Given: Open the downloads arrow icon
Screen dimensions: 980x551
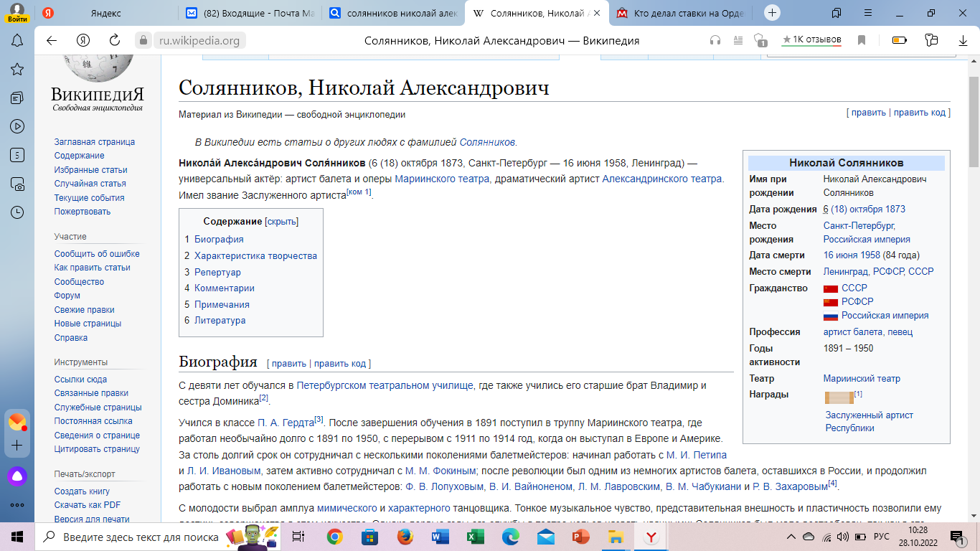Looking at the screenshot, I should click(x=963, y=41).
